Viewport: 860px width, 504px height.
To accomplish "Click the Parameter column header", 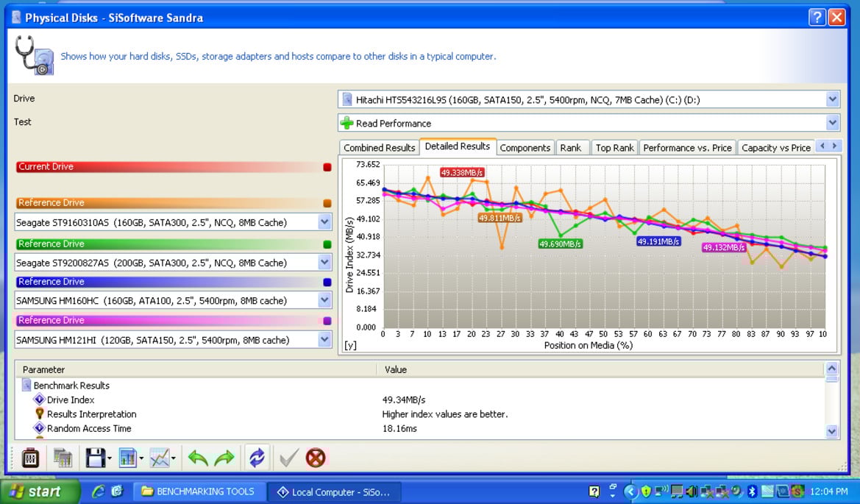I will pyautogui.click(x=196, y=369).
